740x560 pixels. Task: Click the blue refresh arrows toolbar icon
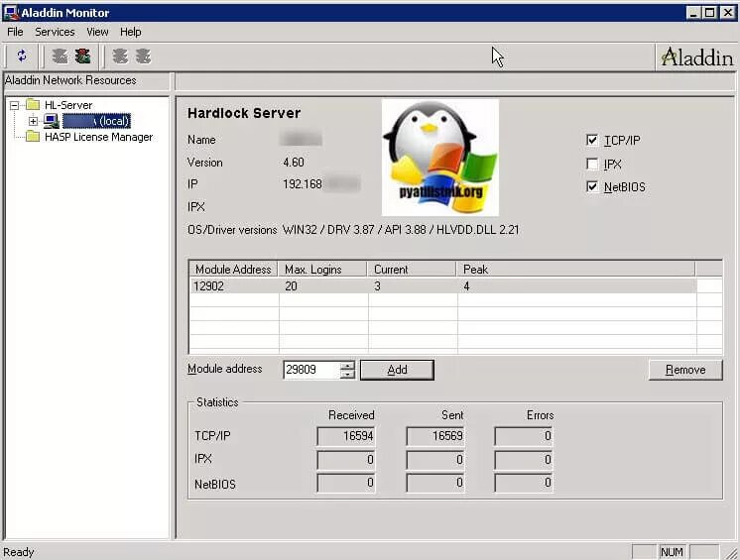click(x=21, y=56)
